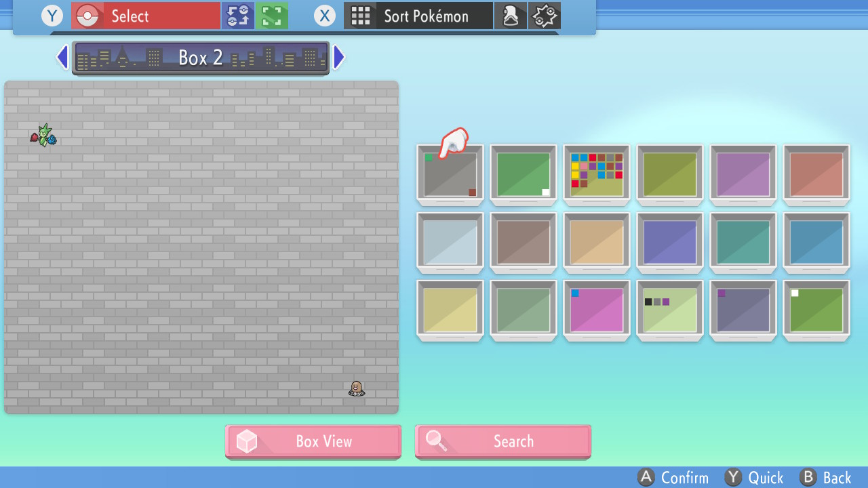This screenshot has height=488, width=868.
Task: Select the blue Pokémon swap icon
Action: (238, 16)
